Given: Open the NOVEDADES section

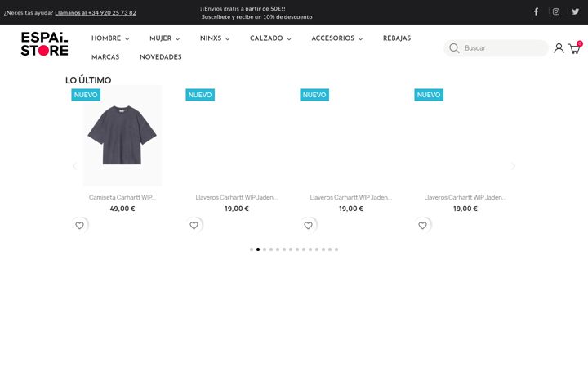Looking at the screenshot, I should click(161, 57).
